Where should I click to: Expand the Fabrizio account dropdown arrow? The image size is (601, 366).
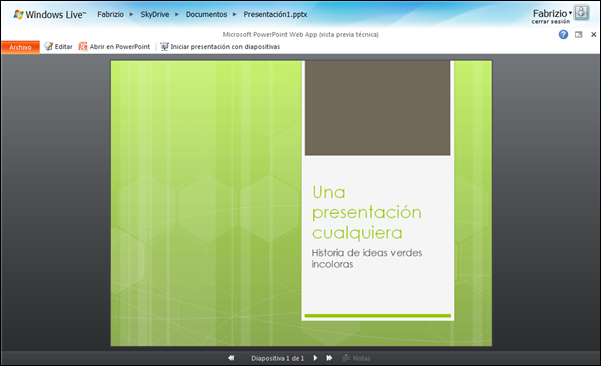(x=570, y=13)
